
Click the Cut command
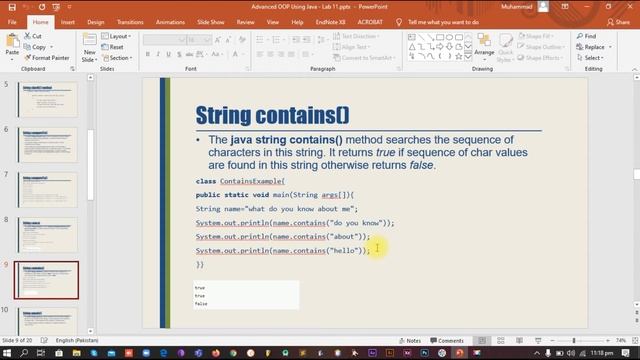[33, 36]
